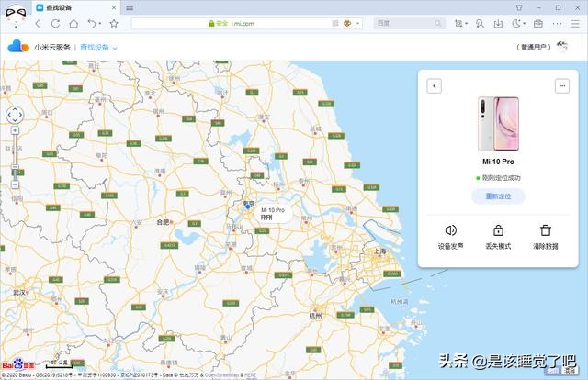Open the screenshot capture tool icon
The width and height of the screenshot is (588, 380).
click(x=458, y=24)
